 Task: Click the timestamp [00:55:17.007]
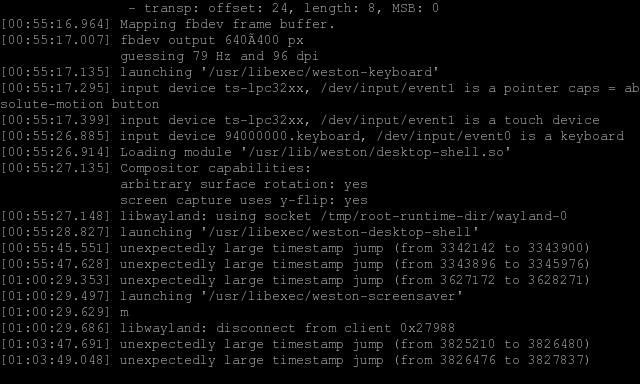[56, 40]
